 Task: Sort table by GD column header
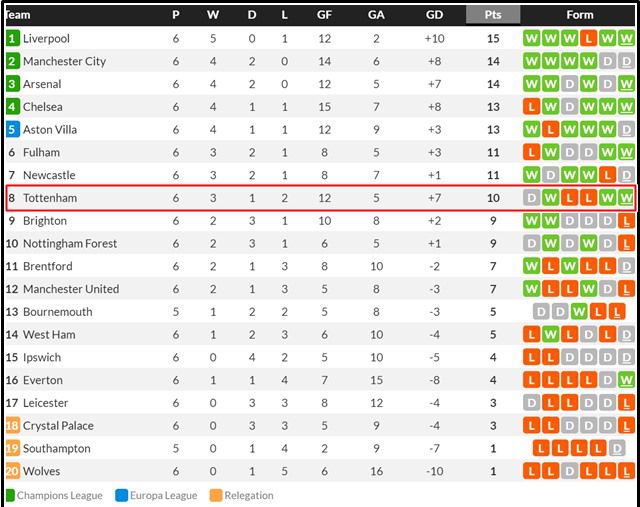pyautogui.click(x=434, y=15)
